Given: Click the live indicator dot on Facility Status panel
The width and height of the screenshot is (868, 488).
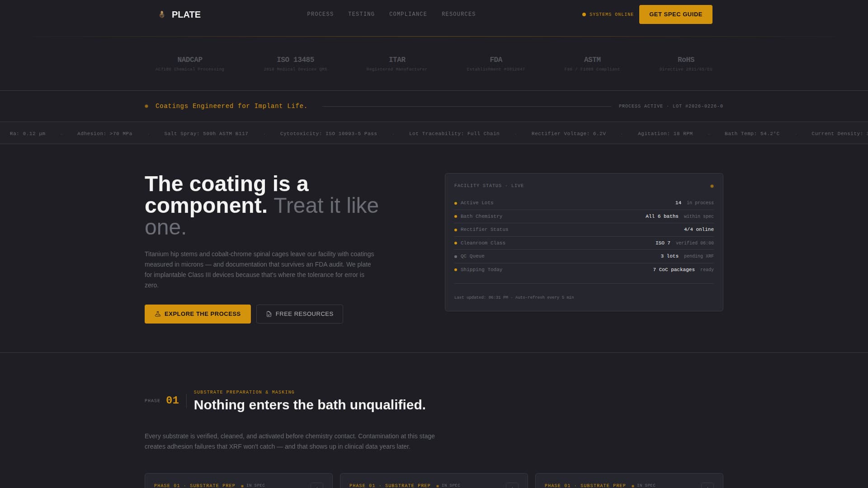Looking at the screenshot, I should (x=712, y=186).
